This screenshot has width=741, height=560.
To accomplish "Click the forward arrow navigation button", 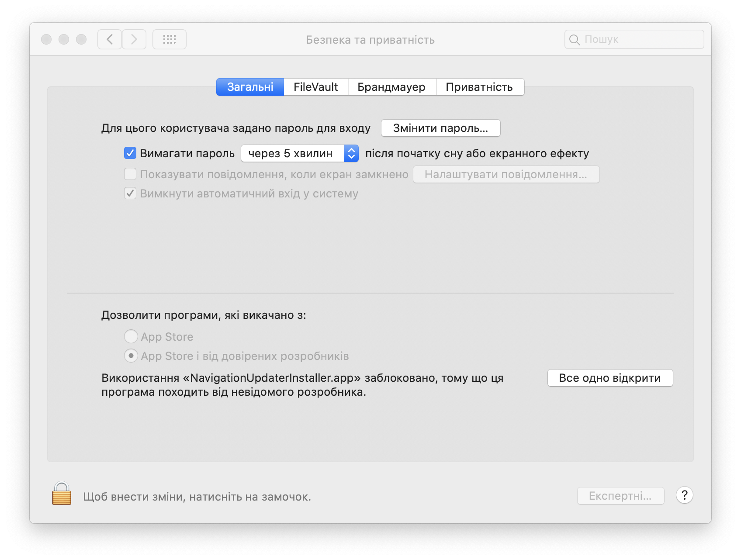I will tap(134, 39).
